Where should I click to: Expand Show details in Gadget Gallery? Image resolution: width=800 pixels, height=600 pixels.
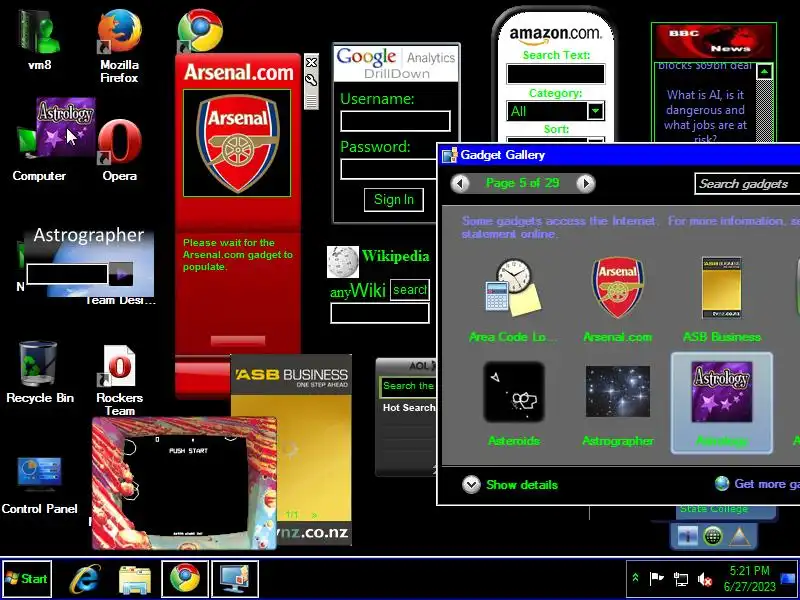[510, 484]
